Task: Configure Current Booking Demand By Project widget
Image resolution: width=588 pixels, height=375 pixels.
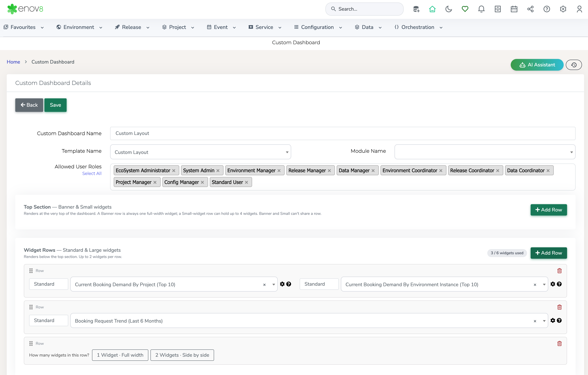Action: 282,284
